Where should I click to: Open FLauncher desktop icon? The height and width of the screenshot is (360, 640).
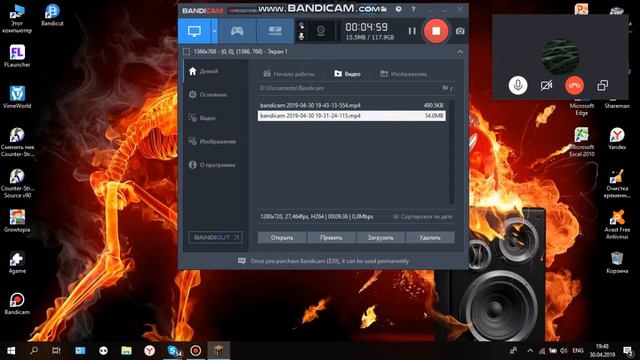(17, 56)
